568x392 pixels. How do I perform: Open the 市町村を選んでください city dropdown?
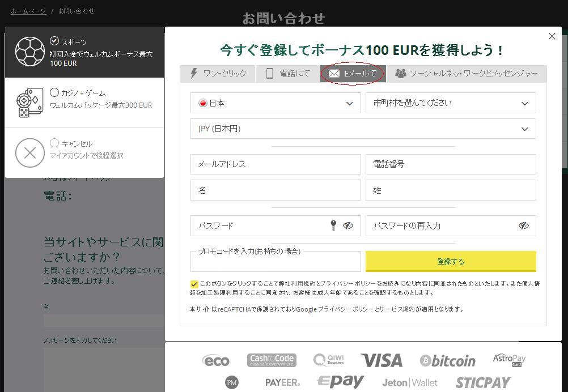pyautogui.click(x=451, y=103)
